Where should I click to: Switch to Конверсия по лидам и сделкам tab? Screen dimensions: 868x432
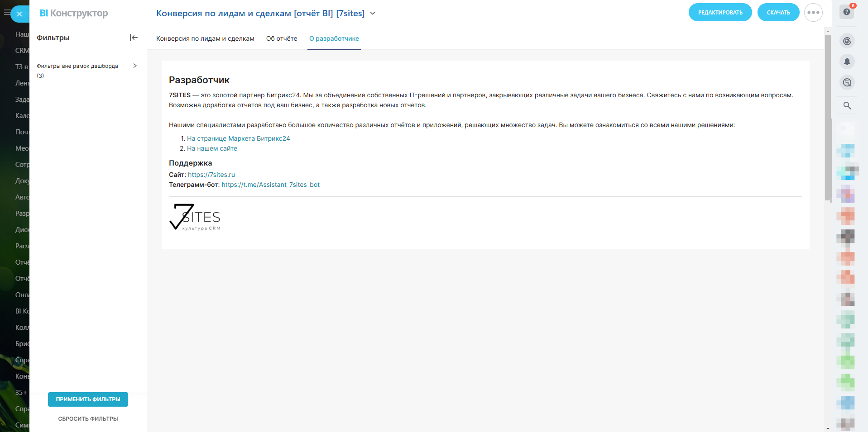click(x=205, y=38)
